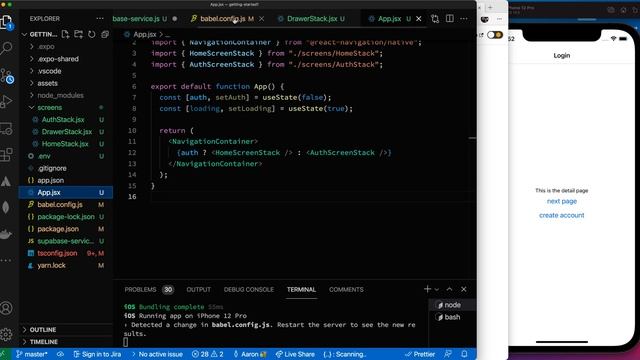Collapse the screens folder
The image size is (640, 360).
click(49, 108)
